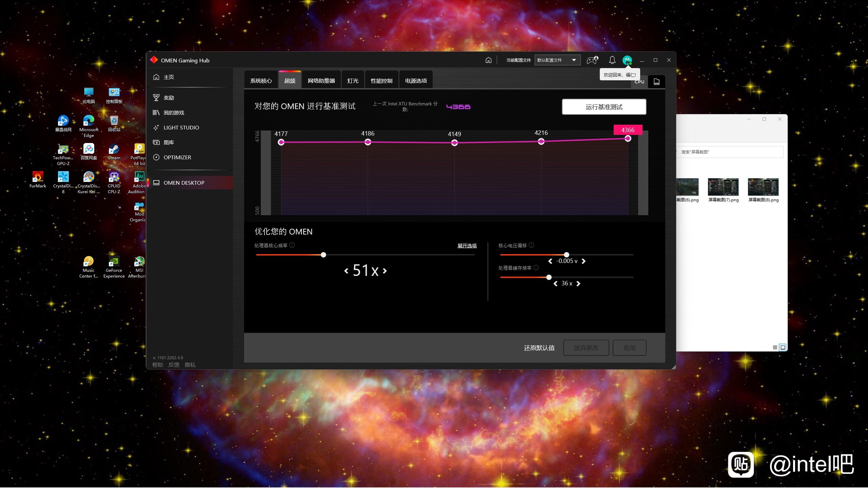Select the Music Center desktop icon

(88, 267)
